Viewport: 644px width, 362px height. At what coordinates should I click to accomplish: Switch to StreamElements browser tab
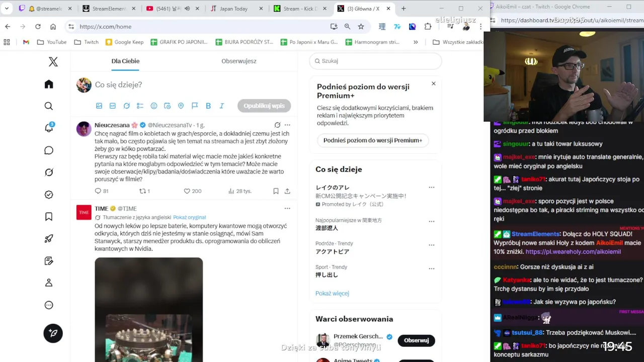[x=109, y=9]
